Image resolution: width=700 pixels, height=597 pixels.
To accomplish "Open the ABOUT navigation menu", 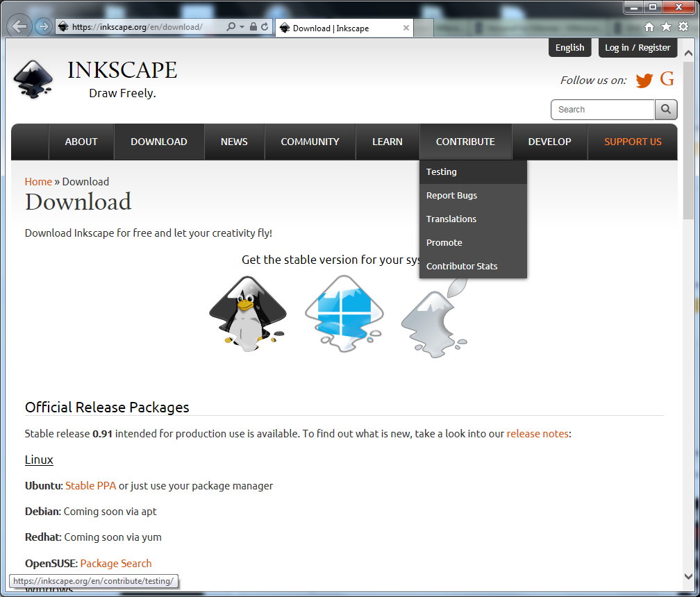I will [x=81, y=142].
